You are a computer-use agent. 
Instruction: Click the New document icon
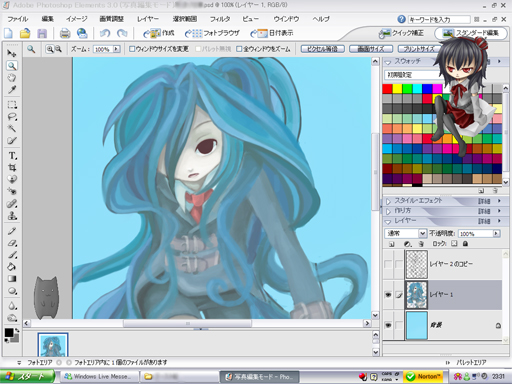pyautogui.click(x=8, y=33)
